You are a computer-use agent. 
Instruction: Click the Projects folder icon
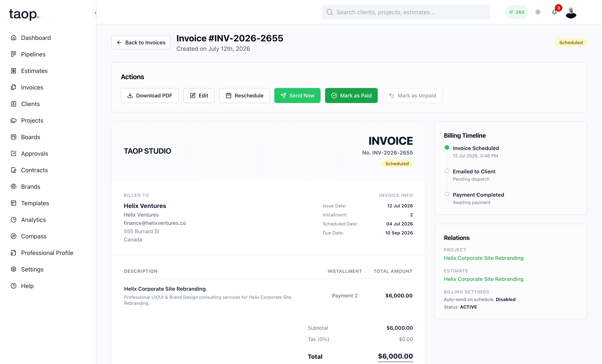(14, 121)
